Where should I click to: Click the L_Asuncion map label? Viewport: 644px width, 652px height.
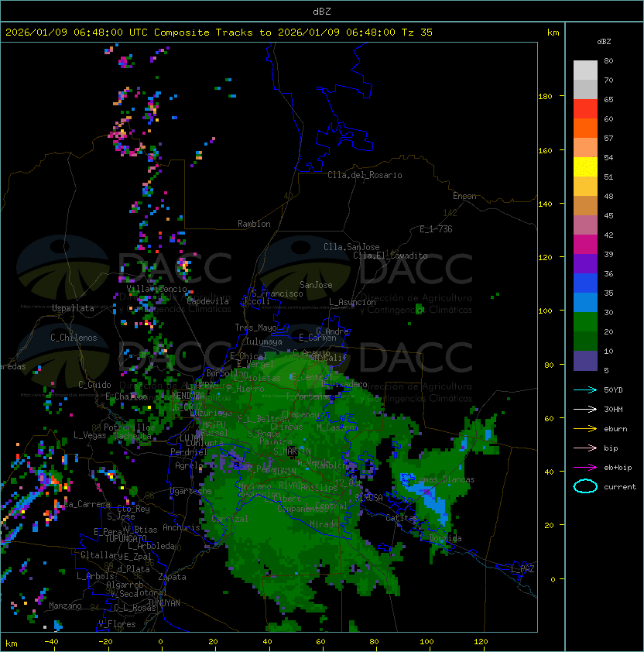click(x=352, y=301)
